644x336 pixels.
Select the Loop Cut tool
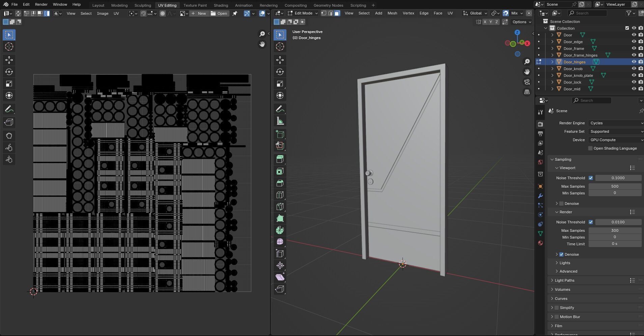280,195
